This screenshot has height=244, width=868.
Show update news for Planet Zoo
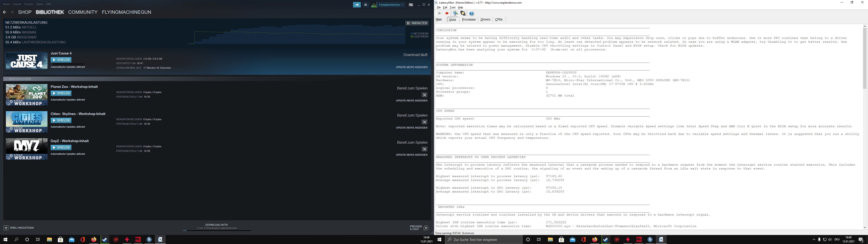point(411,101)
